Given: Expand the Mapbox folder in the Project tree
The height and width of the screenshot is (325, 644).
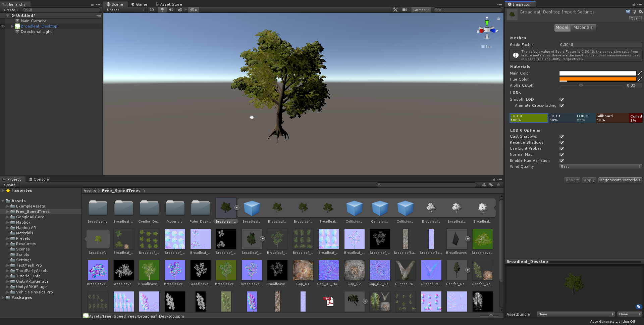Looking at the screenshot, I should tap(7, 222).
